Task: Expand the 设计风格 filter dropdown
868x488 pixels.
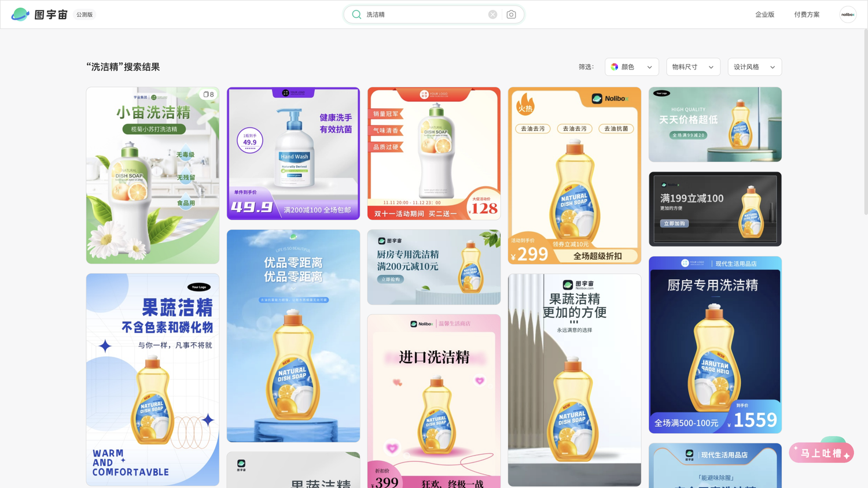Action: pyautogui.click(x=755, y=67)
